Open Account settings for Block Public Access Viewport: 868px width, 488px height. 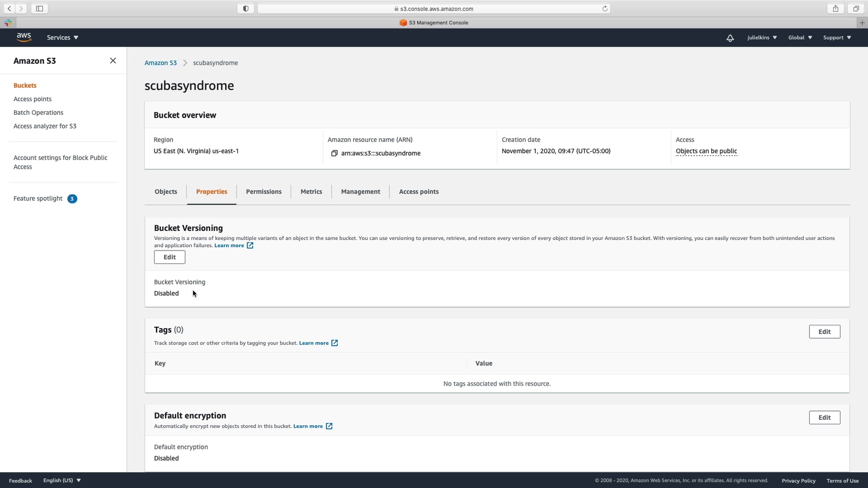[60, 162]
